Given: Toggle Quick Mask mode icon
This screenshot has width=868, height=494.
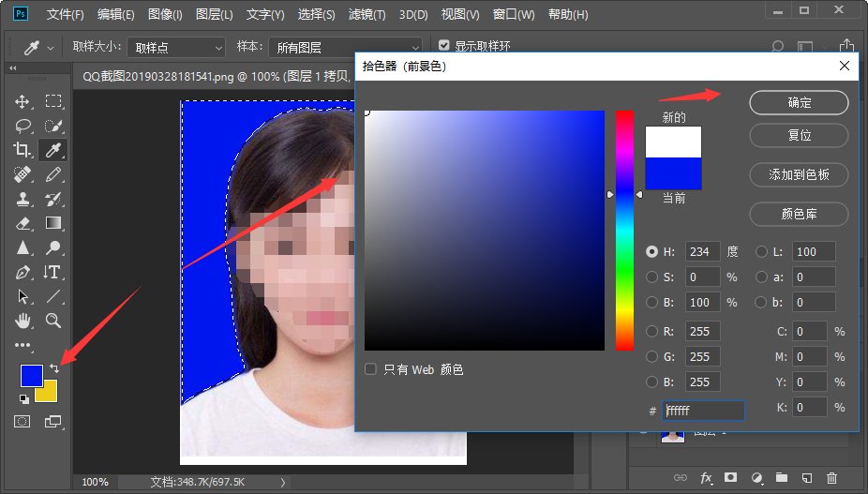Looking at the screenshot, I should click(22, 422).
